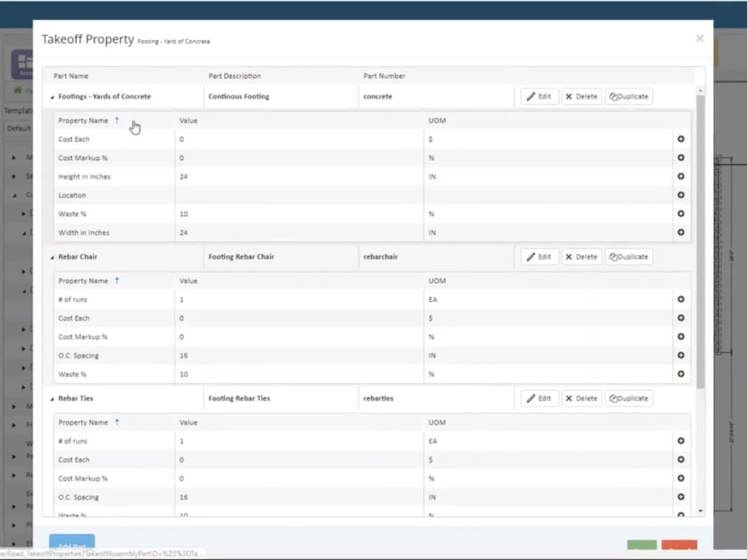The height and width of the screenshot is (560, 747).
Task: Click the red button at the dialog bottom
Action: pos(679,546)
